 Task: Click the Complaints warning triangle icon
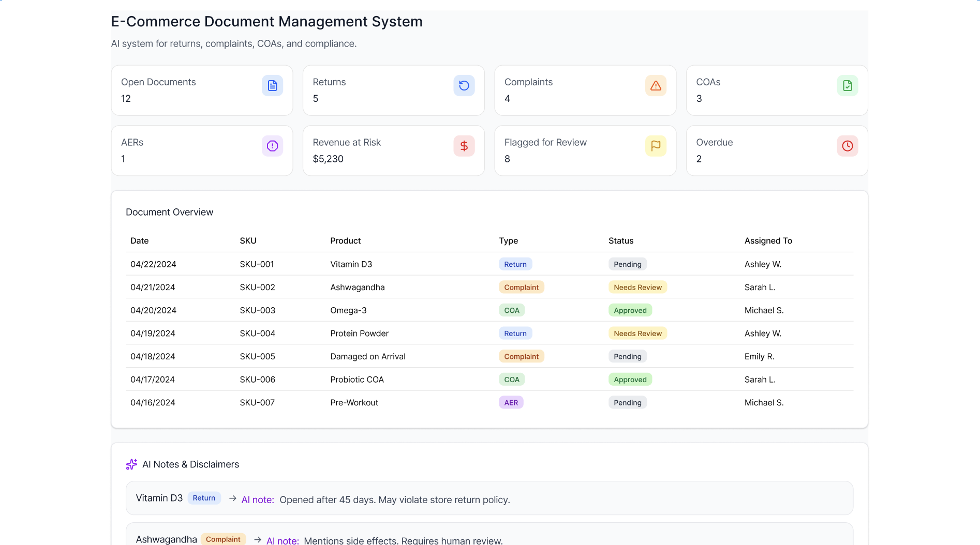point(655,86)
